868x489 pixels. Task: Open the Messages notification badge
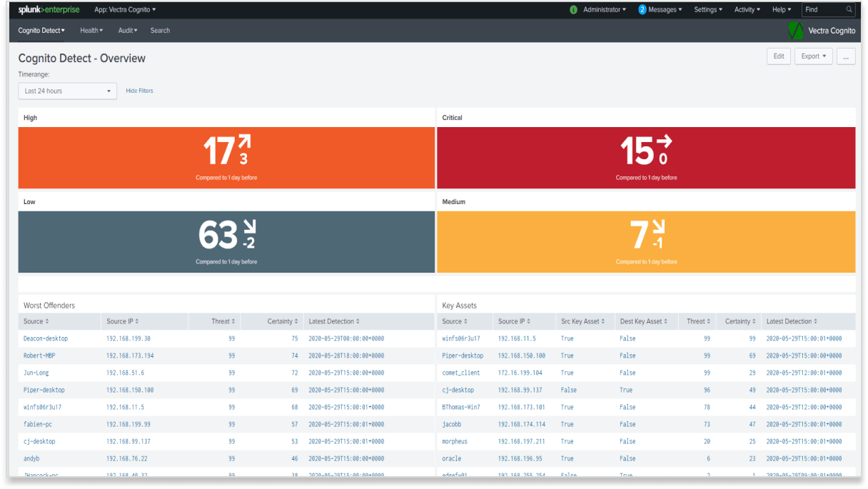pyautogui.click(x=644, y=9)
